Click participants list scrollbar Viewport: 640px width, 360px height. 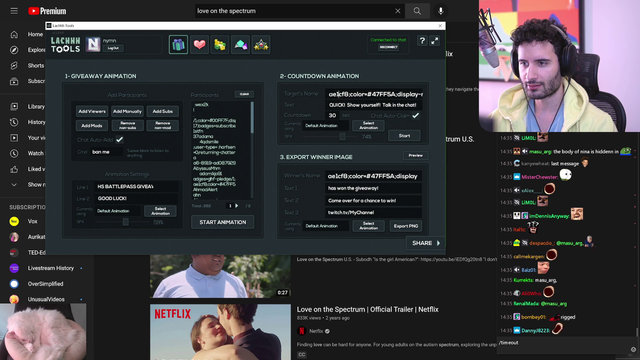[x=252, y=118]
